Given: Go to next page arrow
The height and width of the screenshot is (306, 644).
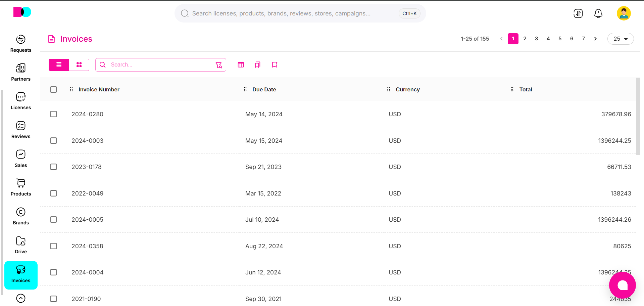Looking at the screenshot, I should coord(595,39).
